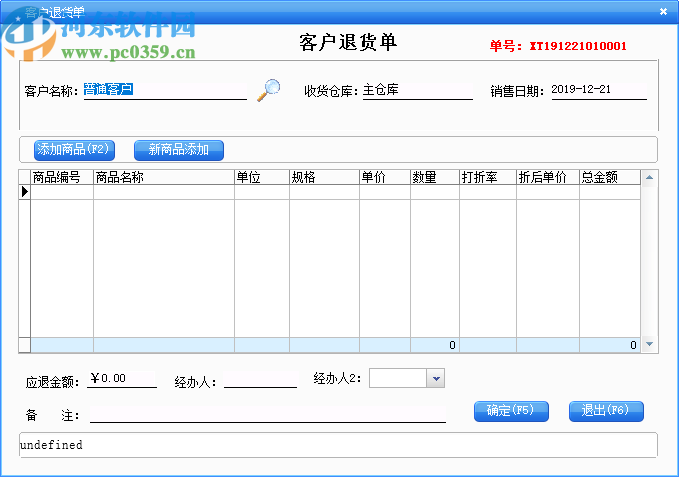Confirm with the 确定(F5) button
679x477 pixels.
click(x=511, y=411)
